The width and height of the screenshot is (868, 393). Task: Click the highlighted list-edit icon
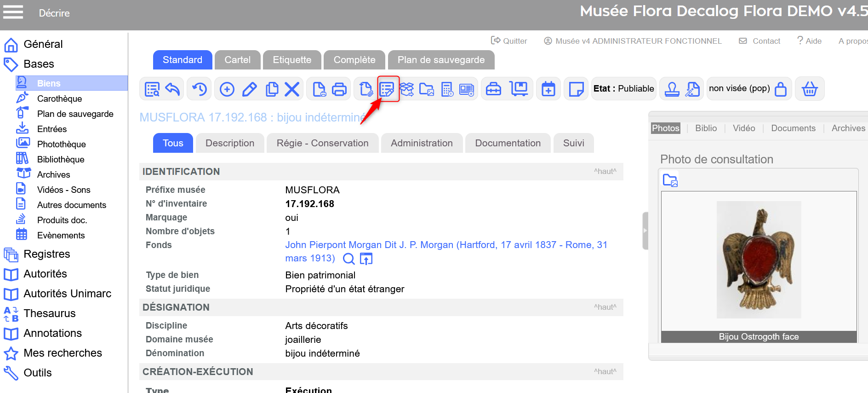tap(387, 89)
